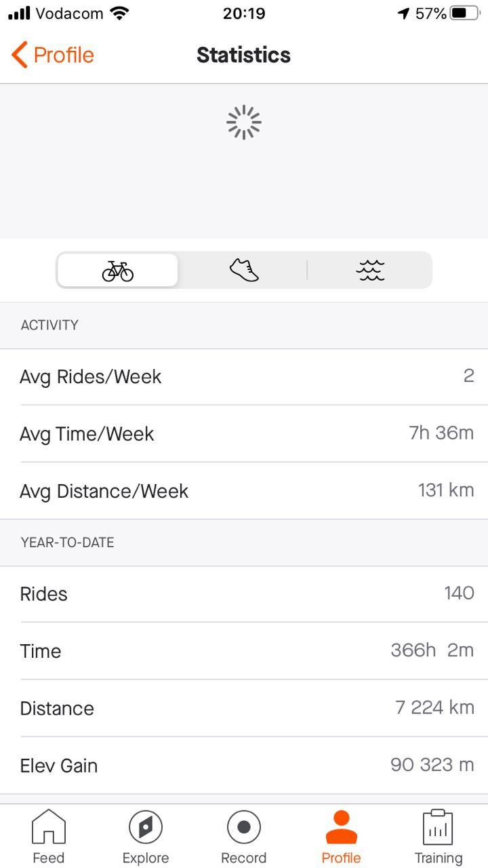Tap the battery status icon
The image size is (488, 868).
(x=464, y=14)
